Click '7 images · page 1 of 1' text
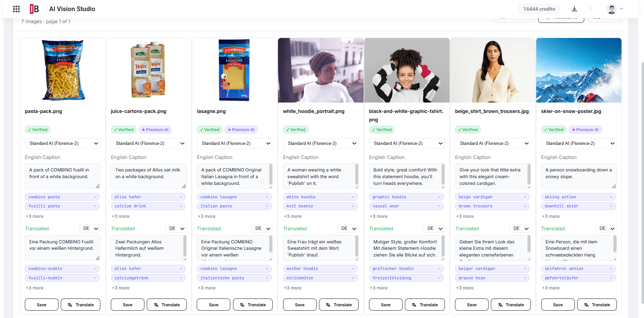The height and width of the screenshot is (318, 644). click(x=46, y=22)
